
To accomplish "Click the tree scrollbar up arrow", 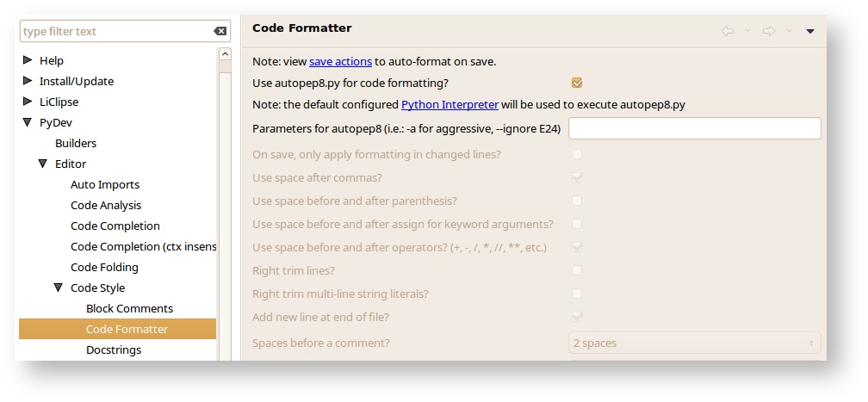I will coord(226,54).
